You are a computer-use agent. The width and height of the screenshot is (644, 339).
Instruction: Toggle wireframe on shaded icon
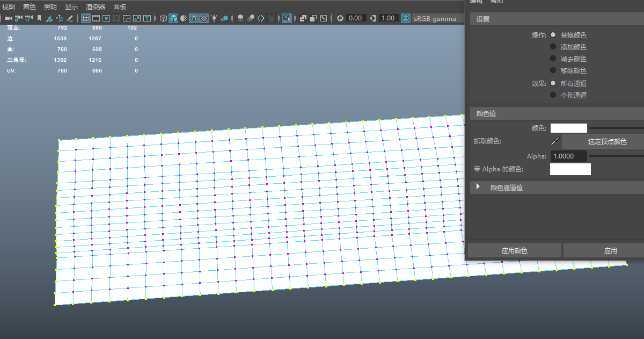[194, 18]
